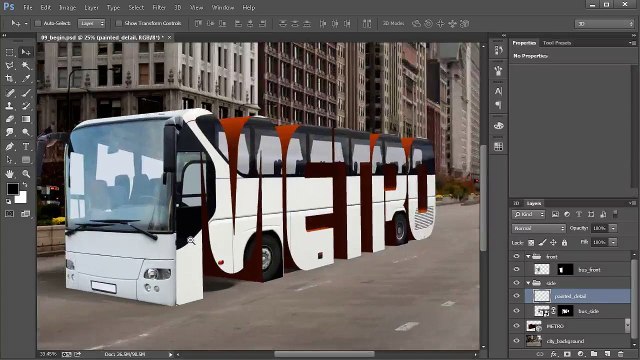Swap foreground and background colors
Image resolution: width=640 pixels, height=360 pixels.
coord(25,184)
